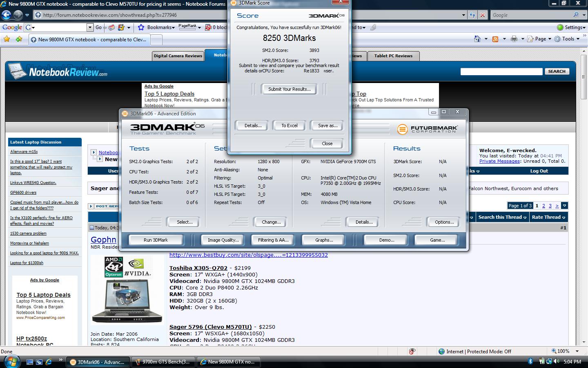Click Details button in Score dialog
The width and height of the screenshot is (588, 368).
(253, 126)
